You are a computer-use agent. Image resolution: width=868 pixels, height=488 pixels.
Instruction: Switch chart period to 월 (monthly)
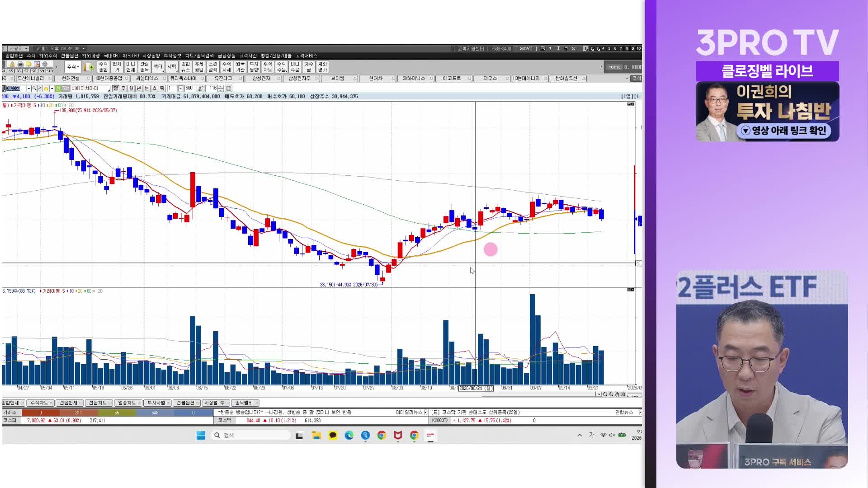pyautogui.click(x=131, y=89)
